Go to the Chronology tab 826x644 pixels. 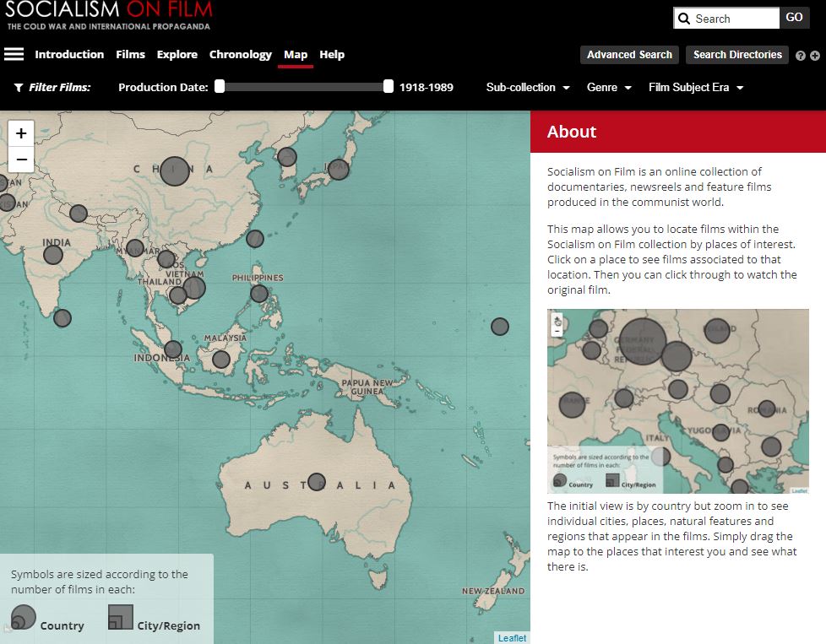click(x=241, y=55)
